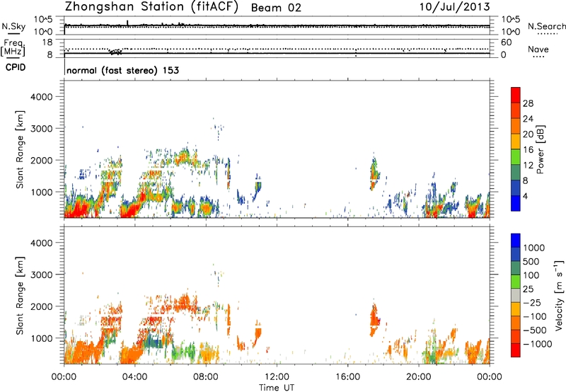Click the 16 dB colorbar tick label
Screen dimensions: 566x392
[528, 150]
